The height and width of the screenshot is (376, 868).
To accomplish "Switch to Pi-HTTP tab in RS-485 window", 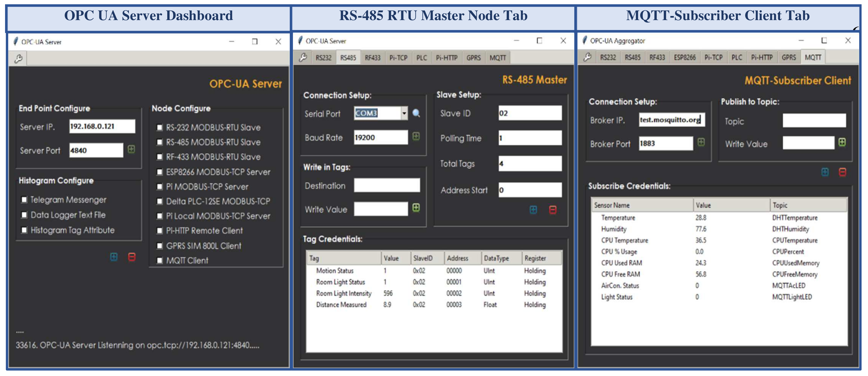I will click(446, 58).
